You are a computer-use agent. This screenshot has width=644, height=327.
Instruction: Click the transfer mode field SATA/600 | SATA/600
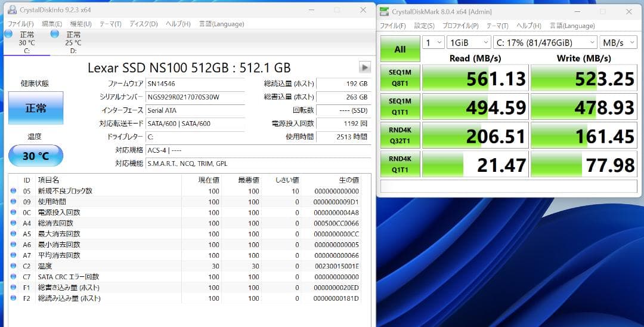click(195, 124)
